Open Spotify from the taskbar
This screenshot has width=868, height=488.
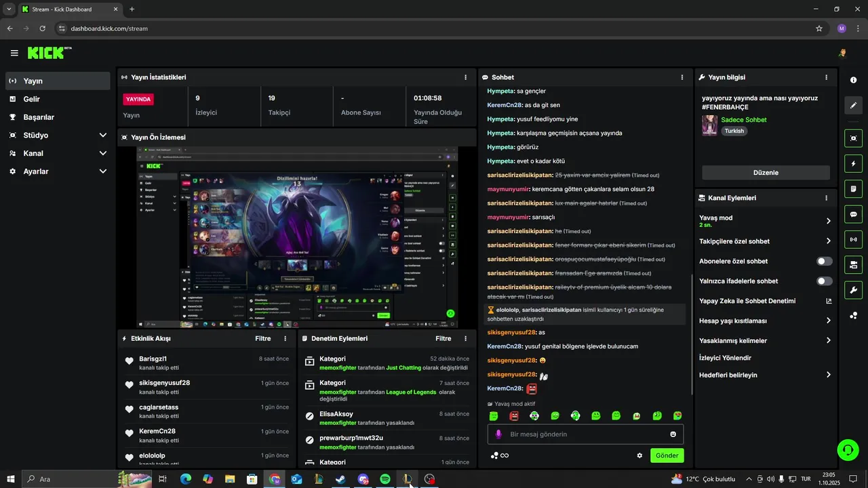[x=384, y=479]
